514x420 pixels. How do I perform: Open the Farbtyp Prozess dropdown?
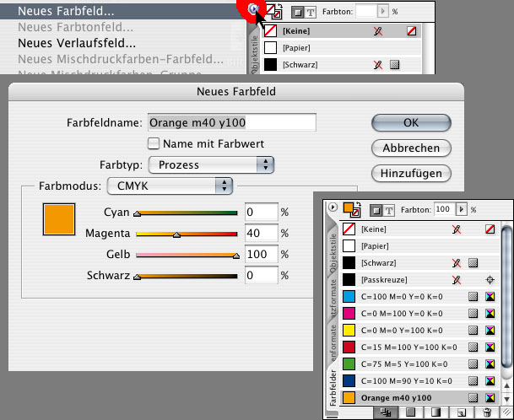pyautogui.click(x=212, y=164)
